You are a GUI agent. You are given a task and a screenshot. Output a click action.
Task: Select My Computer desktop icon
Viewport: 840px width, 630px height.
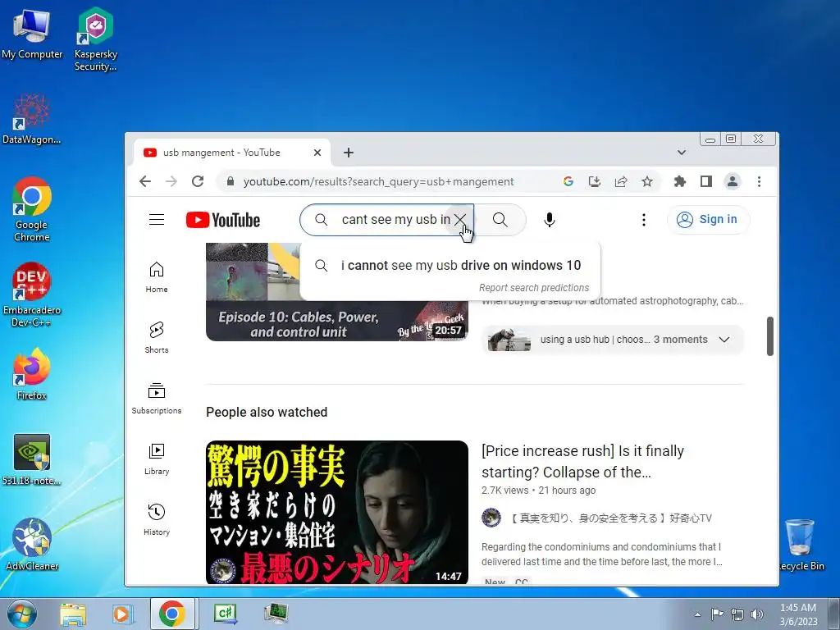[32, 34]
